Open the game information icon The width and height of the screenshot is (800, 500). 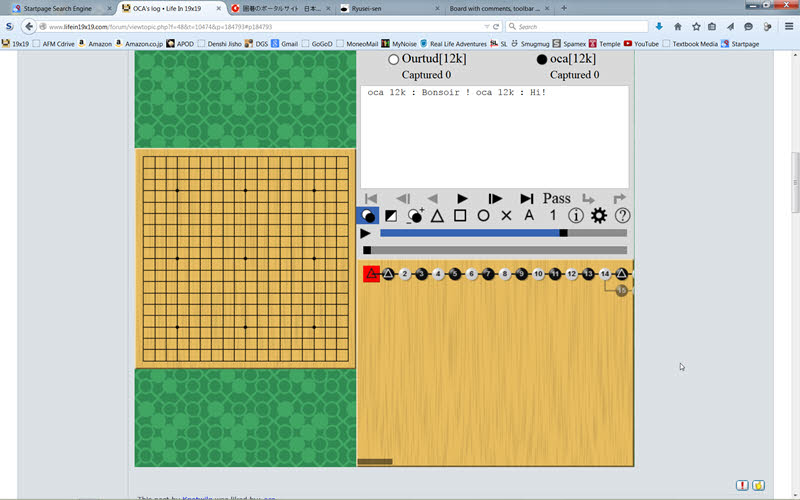576,215
